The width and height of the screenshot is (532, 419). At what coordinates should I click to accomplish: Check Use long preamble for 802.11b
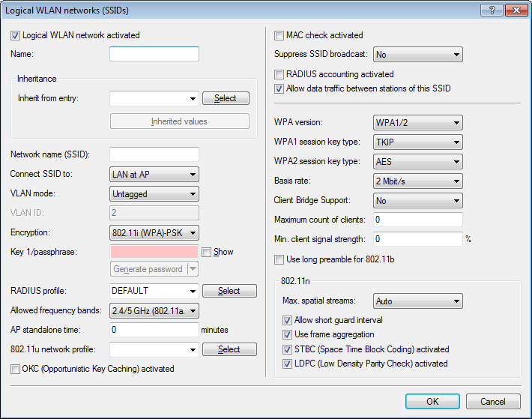tap(279, 259)
